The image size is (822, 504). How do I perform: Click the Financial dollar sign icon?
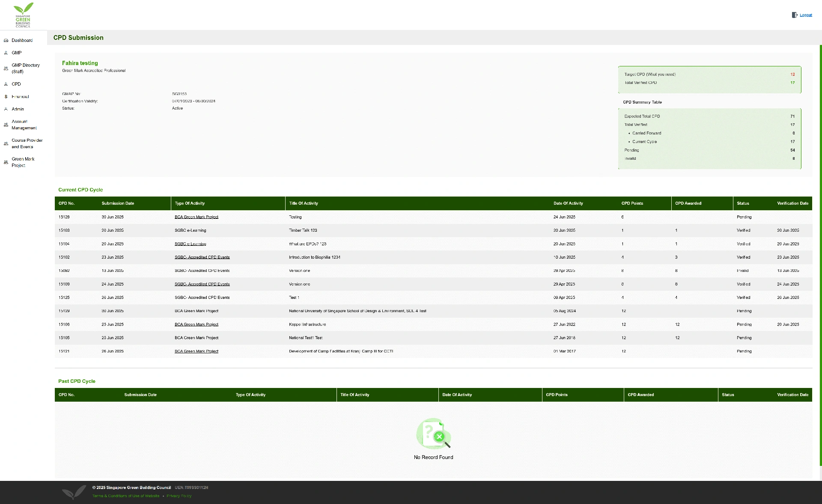pyautogui.click(x=6, y=97)
